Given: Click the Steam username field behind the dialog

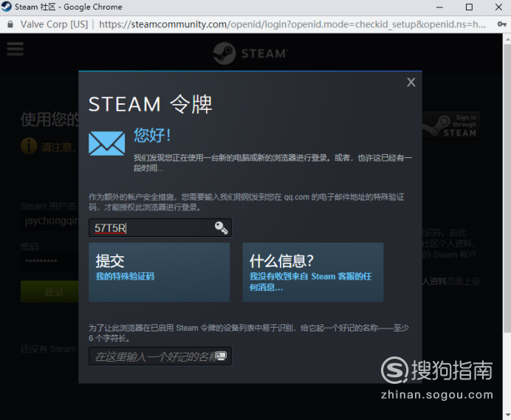Looking at the screenshot, I should click(x=49, y=221).
